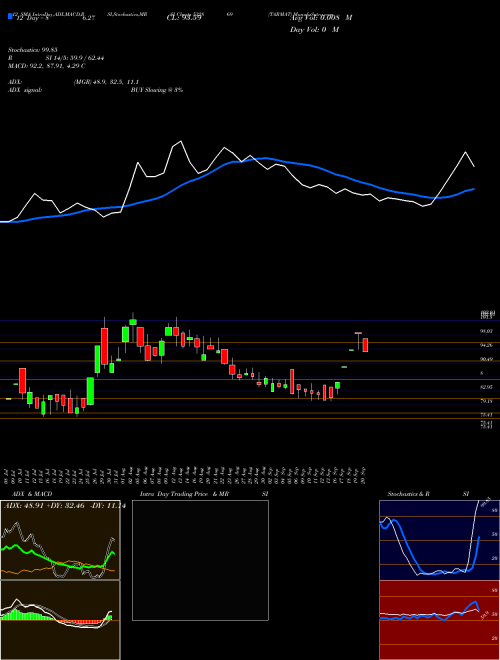This screenshot has width=500, height=660.
Task: Click the '(MGR) 48.9, 32.5, 11.1' ADX values
Action: (106, 82)
